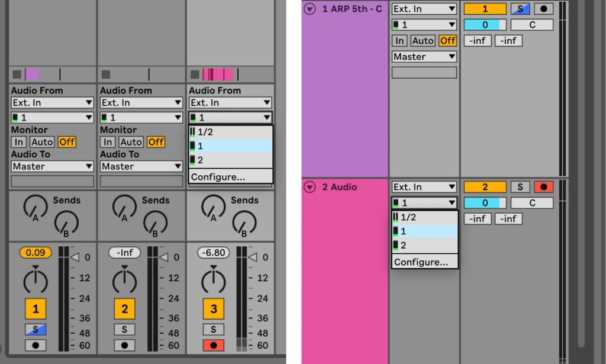Click the clip stop square on session track 3

pyautogui.click(x=195, y=74)
